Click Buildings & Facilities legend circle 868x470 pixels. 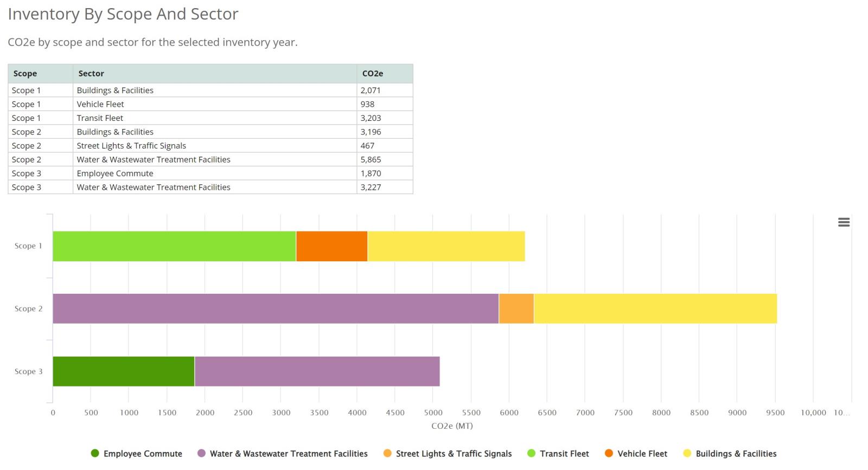(687, 453)
